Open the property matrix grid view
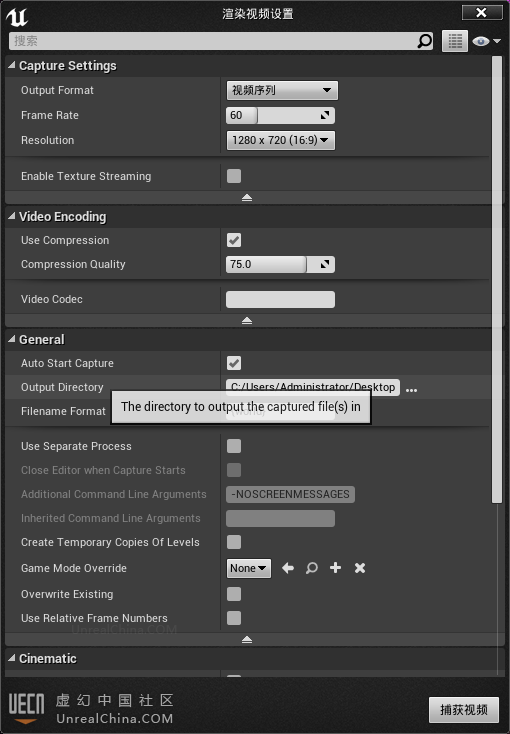 pyautogui.click(x=455, y=41)
